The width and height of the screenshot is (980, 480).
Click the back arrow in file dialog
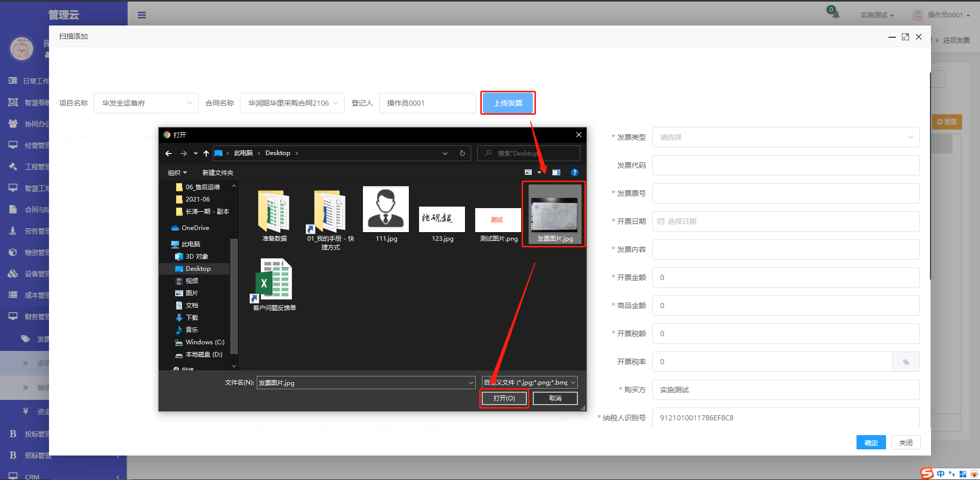(168, 154)
